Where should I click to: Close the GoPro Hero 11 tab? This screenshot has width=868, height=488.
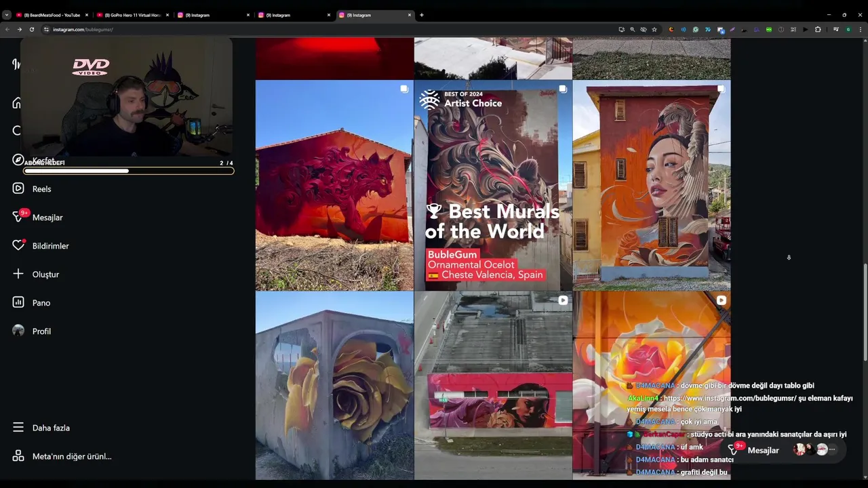pos(167,15)
